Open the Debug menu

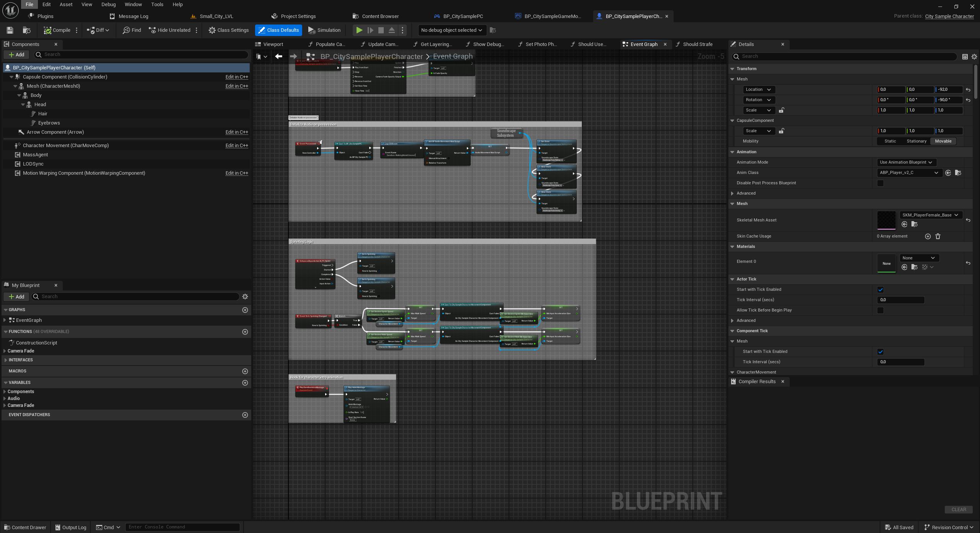108,5
